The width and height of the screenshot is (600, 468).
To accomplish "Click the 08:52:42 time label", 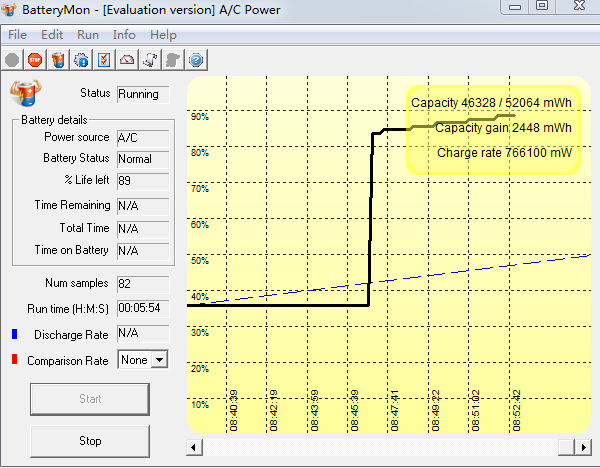I will [x=516, y=411].
